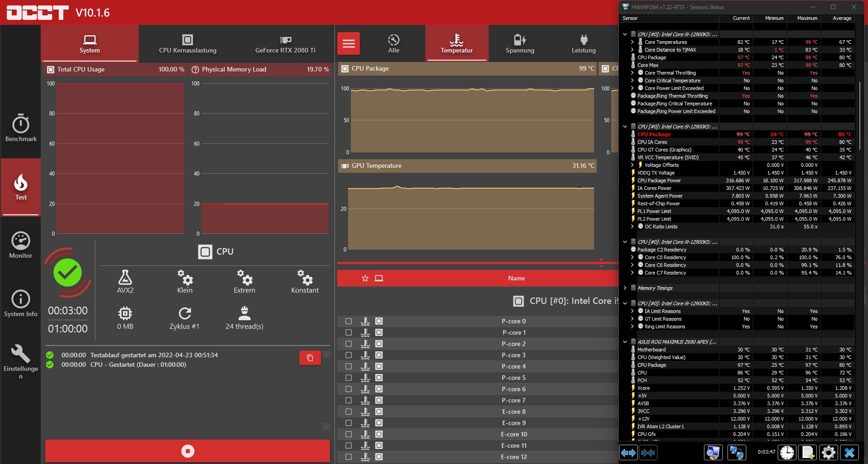Stop the running OCCT test
Image resolution: width=868 pixels, height=464 pixels.
point(188,451)
